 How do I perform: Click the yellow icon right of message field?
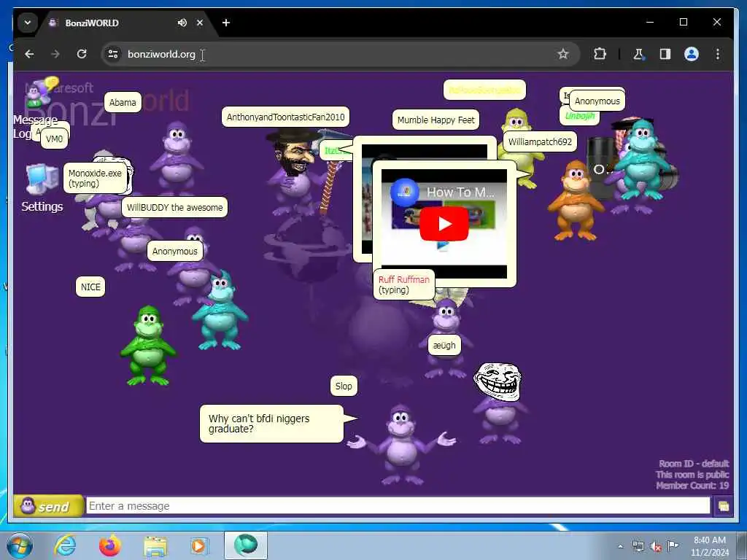pyautogui.click(x=723, y=506)
